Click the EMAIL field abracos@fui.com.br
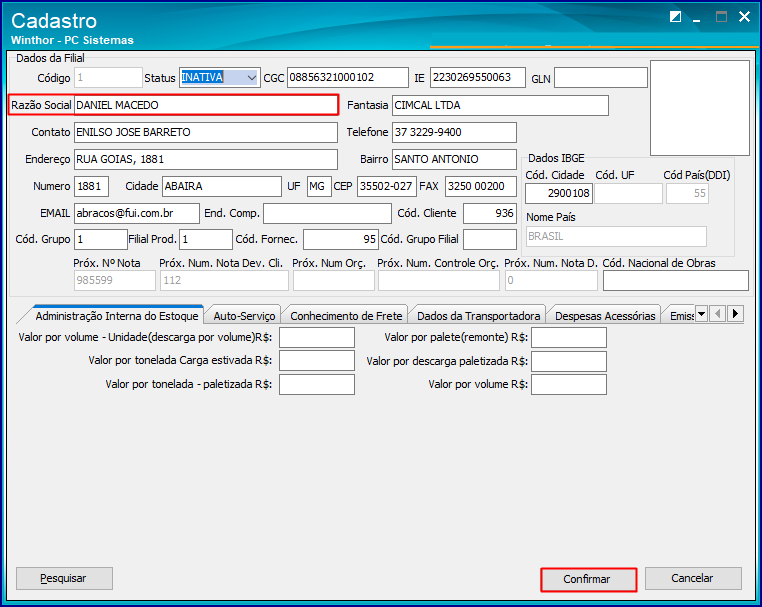This screenshot has height=607, width=762. click(x=137, y=213)
